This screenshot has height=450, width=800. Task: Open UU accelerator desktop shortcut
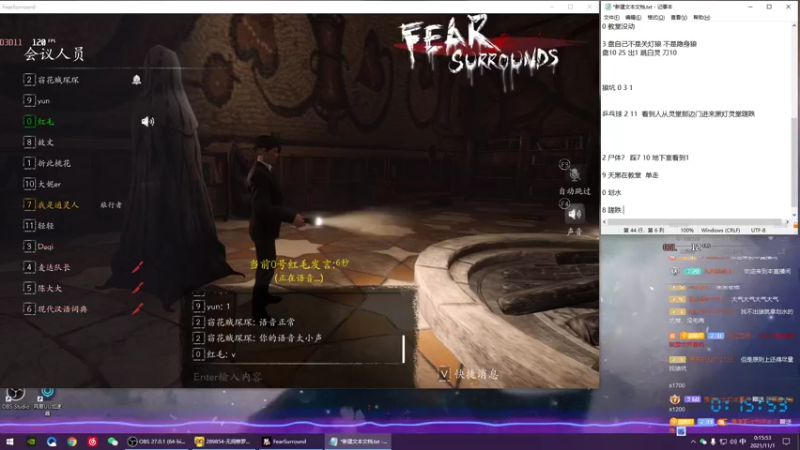click(x=47, y=401)
